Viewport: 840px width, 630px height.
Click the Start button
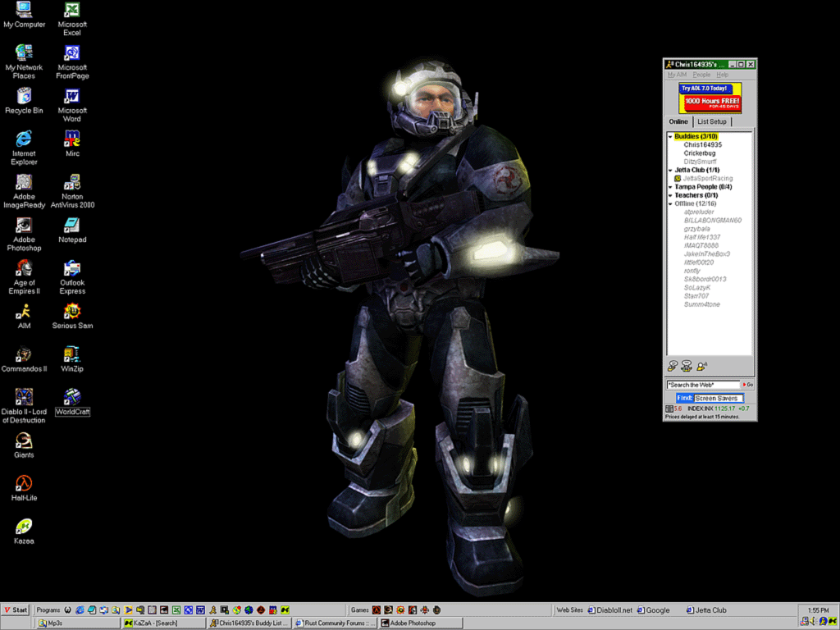tap(16, 609)
